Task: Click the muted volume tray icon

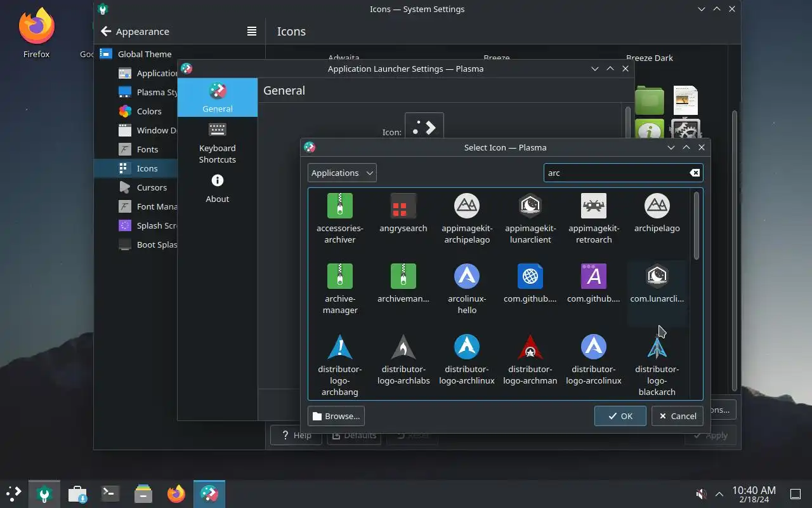Action: coord(702,494)
